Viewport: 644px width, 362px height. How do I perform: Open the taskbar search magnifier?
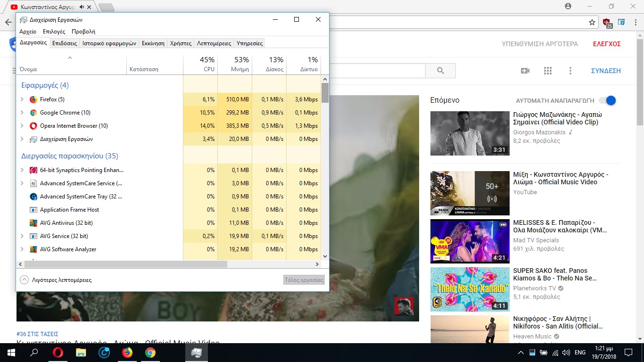34,353
